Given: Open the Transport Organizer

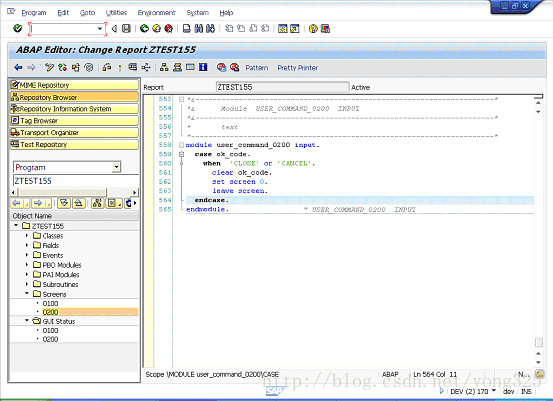Looking at the screenshot, I should pyautogui.click(x=74, y=133).
